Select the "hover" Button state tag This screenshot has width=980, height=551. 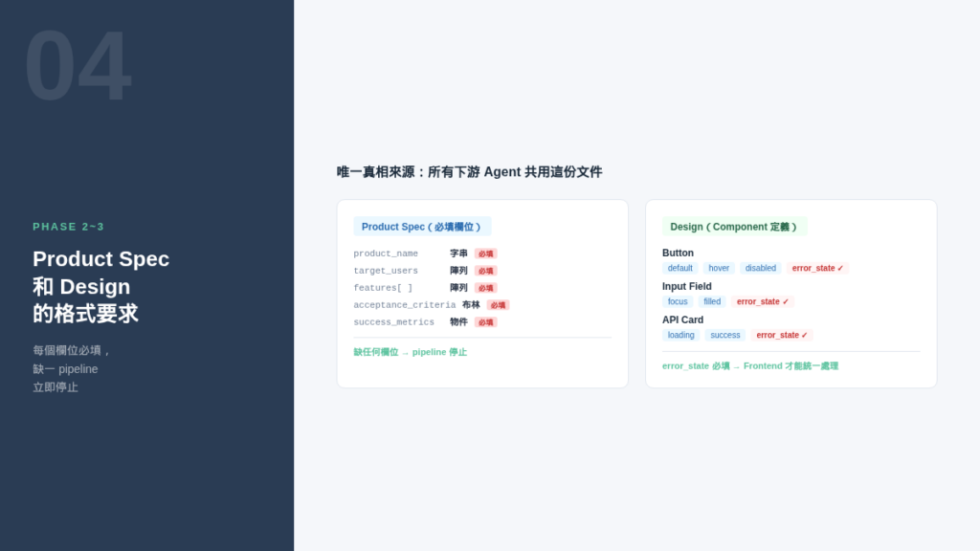coord(719,269)
